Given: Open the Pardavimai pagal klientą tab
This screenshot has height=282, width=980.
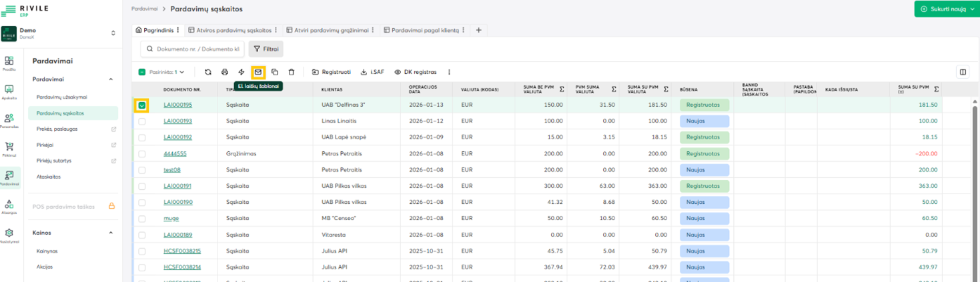Looking at the screenshot, I should pyautogui.click(x=424, y=30).
